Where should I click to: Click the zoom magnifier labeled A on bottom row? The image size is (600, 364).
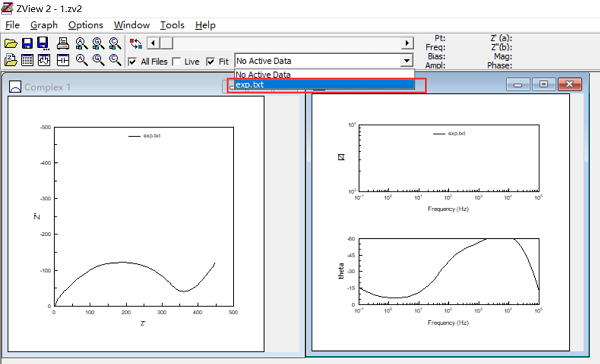(x=82, y=60)
